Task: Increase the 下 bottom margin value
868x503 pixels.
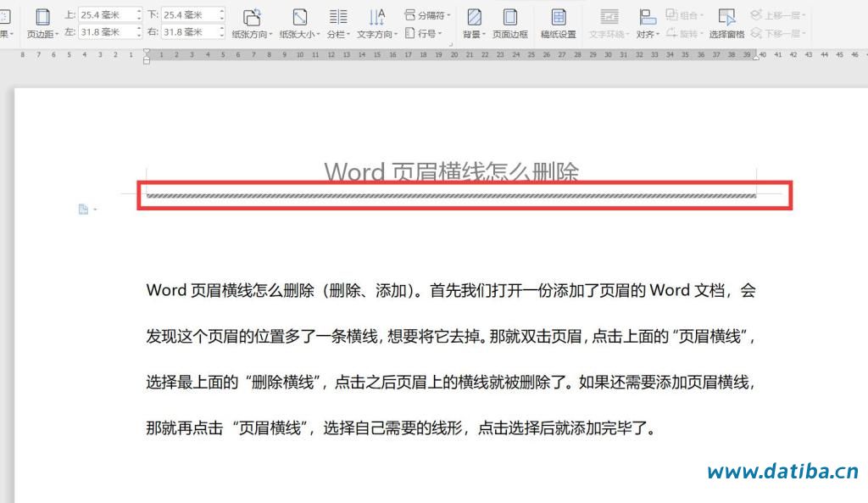Action: [x=222, y=11]
